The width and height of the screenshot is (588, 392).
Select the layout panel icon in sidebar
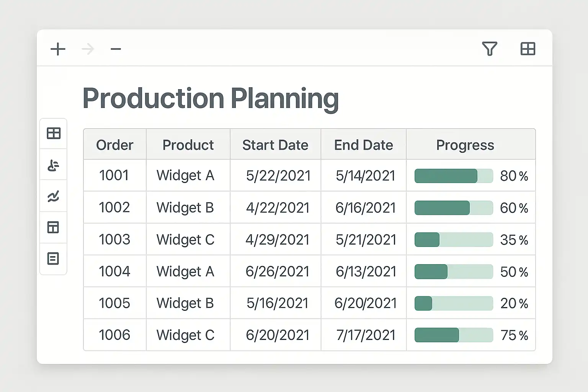(x=53, y=227)
